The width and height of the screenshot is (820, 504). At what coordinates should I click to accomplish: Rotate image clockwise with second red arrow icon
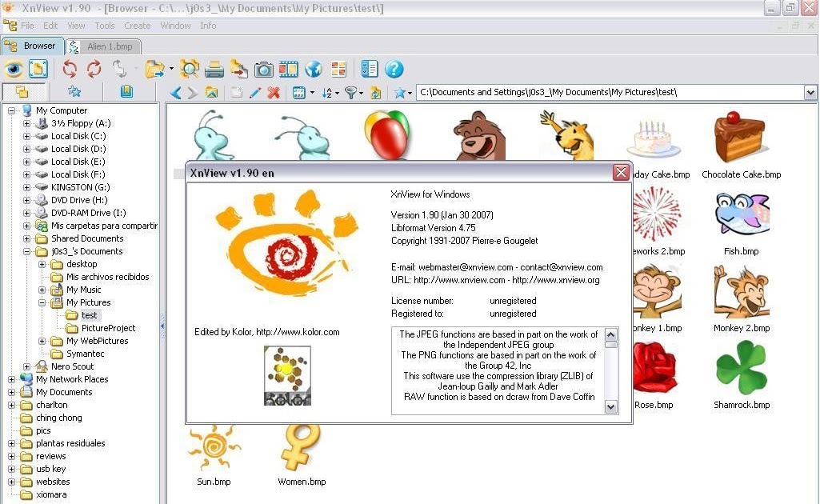[94, 69]
